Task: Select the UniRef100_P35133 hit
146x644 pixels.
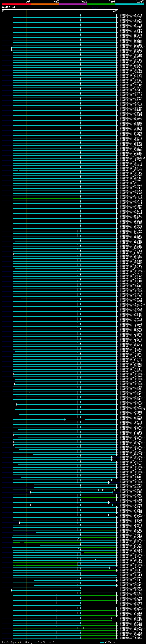Action: [131, 53]
